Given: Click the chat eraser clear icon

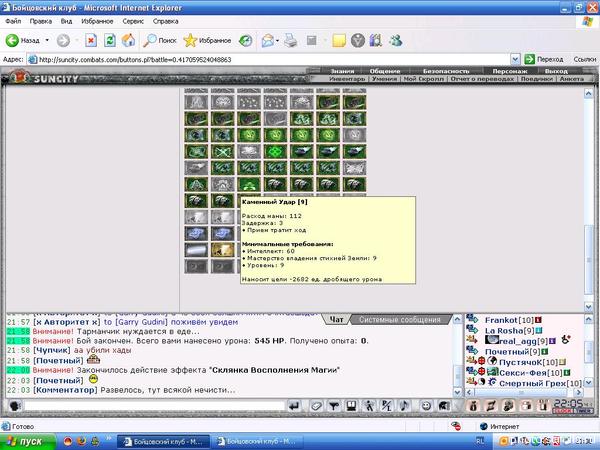Looking at the screenshot, I should tap(316, 406).
